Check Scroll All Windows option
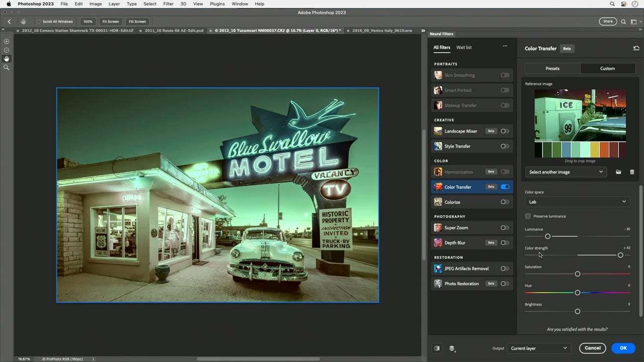 click(x=38, y=22)
